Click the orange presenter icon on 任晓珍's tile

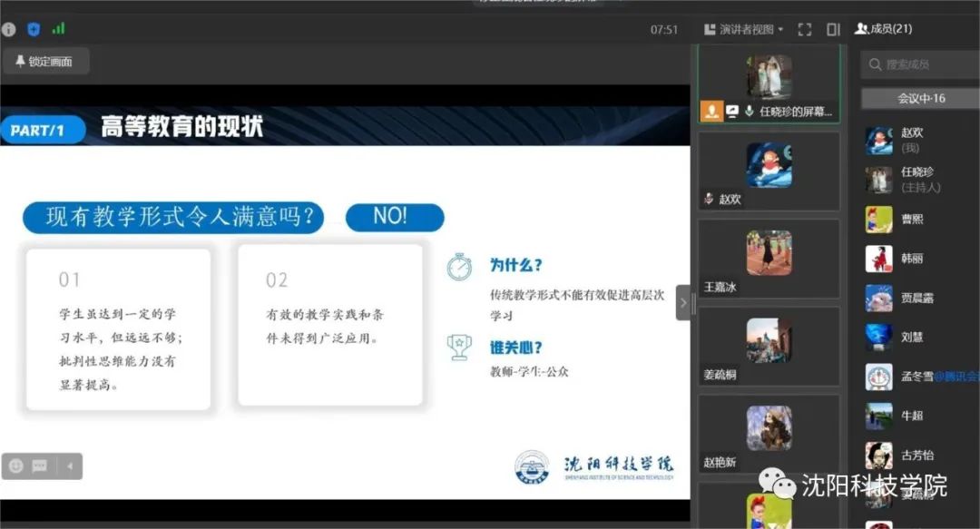(x=711, y=111)
